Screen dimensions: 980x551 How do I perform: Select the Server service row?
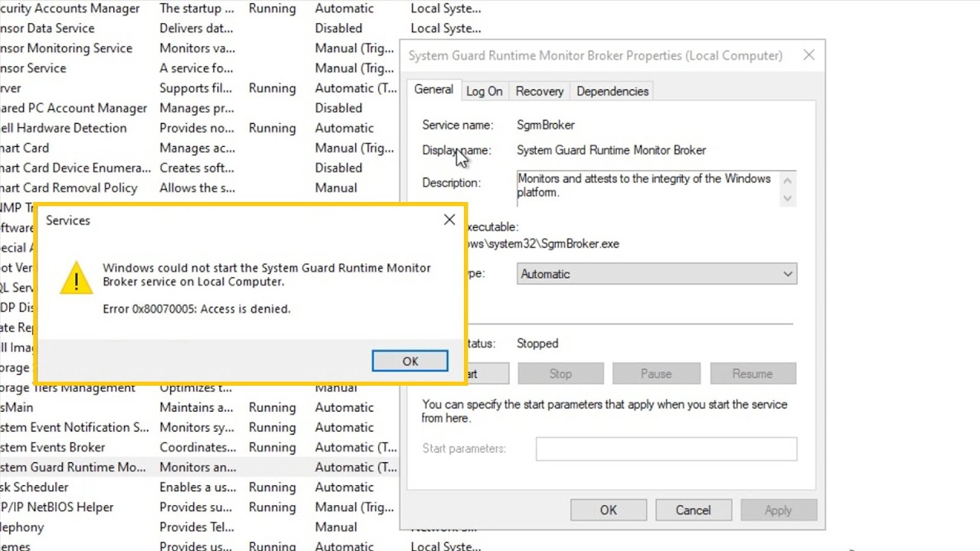tap(199, 88)
